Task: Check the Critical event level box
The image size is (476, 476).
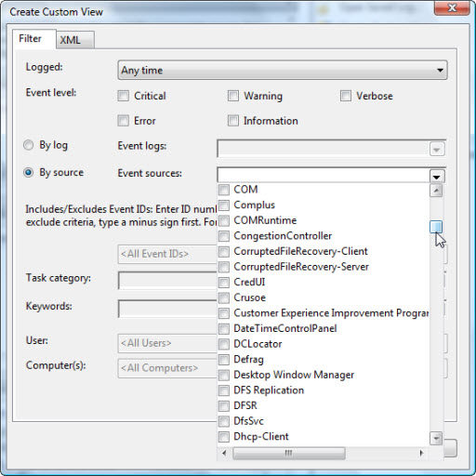Action: pyautogui.click(x=123, y=96)
